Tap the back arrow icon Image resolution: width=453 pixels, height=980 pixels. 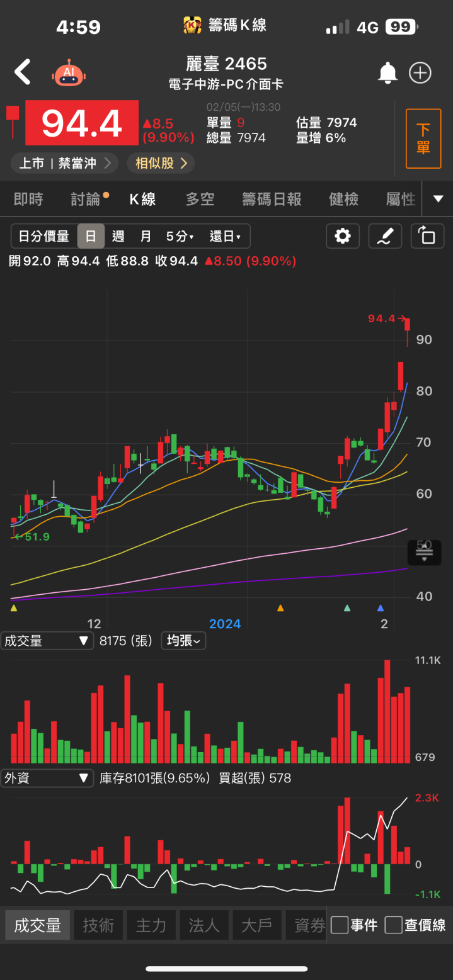click(23, 72)
